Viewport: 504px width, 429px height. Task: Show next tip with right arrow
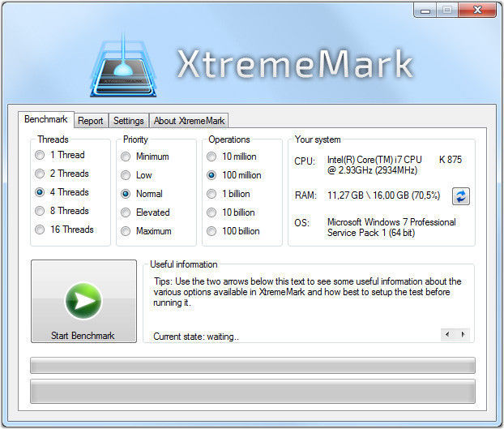click(463, 334)
